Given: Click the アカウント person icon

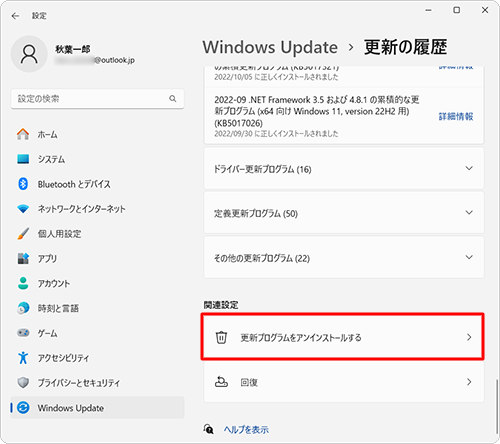Looking at the screenshot, I should pos(23,283).
